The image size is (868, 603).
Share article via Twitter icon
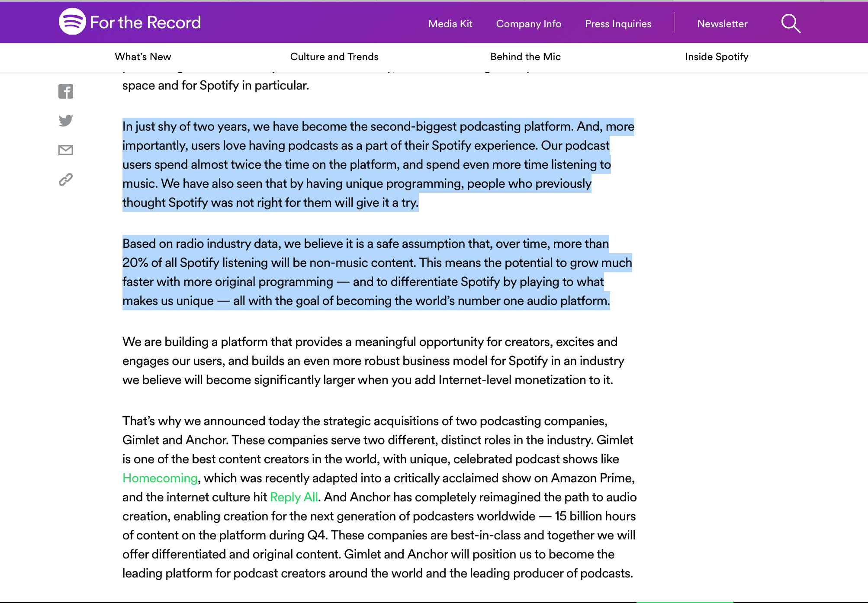[x=66, y=121]
